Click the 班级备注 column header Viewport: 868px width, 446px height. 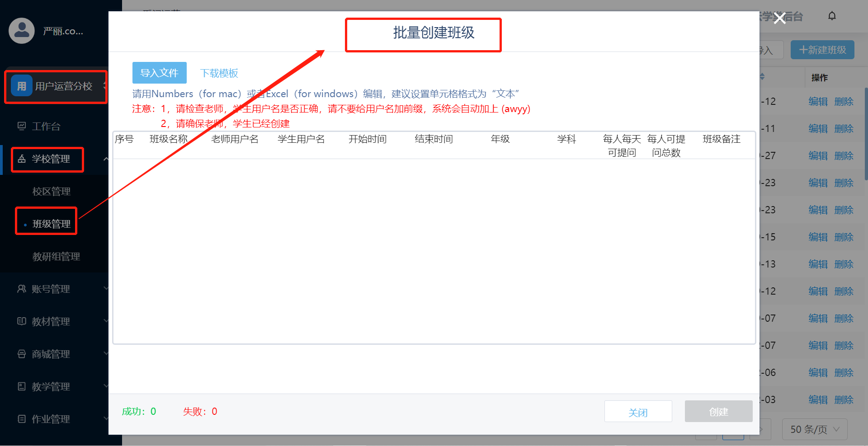click(722, 139)
